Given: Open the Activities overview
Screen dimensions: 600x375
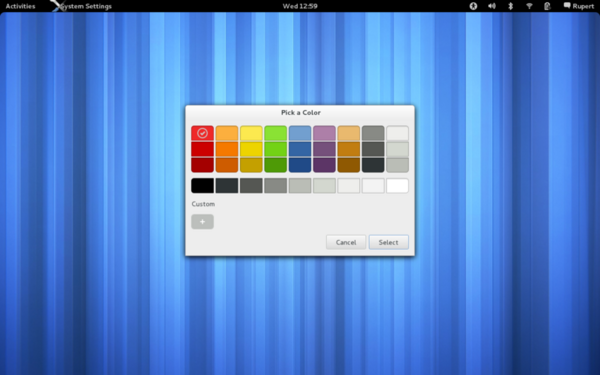Looking at the screenshot, I should (x=20, y=6).
